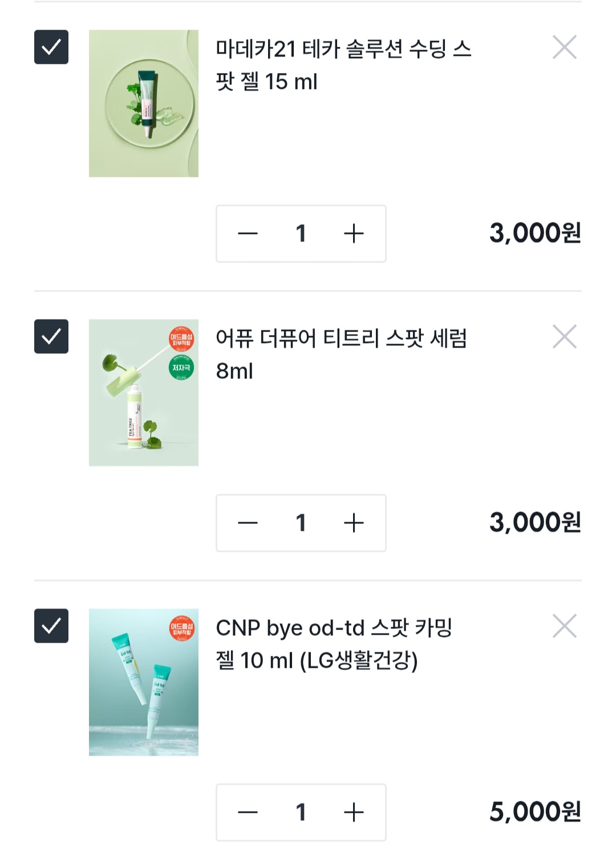Open the CNP od-td gel product thumbnail

click(144, 682)
